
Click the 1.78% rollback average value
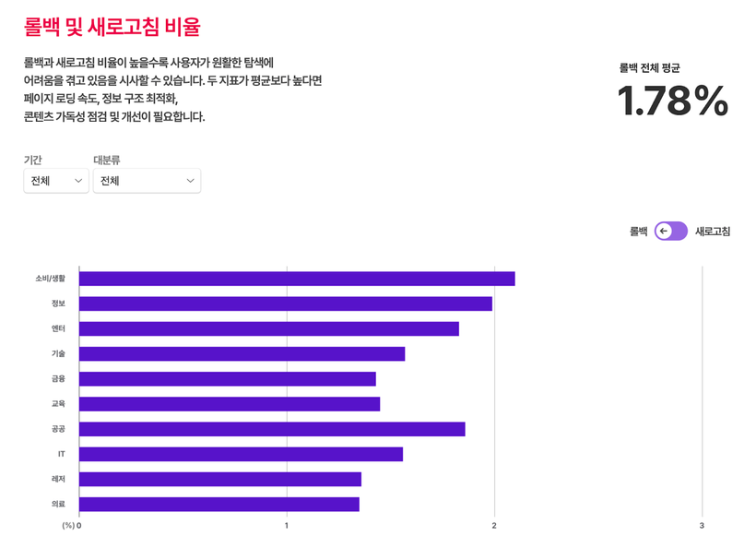[672, 101]
